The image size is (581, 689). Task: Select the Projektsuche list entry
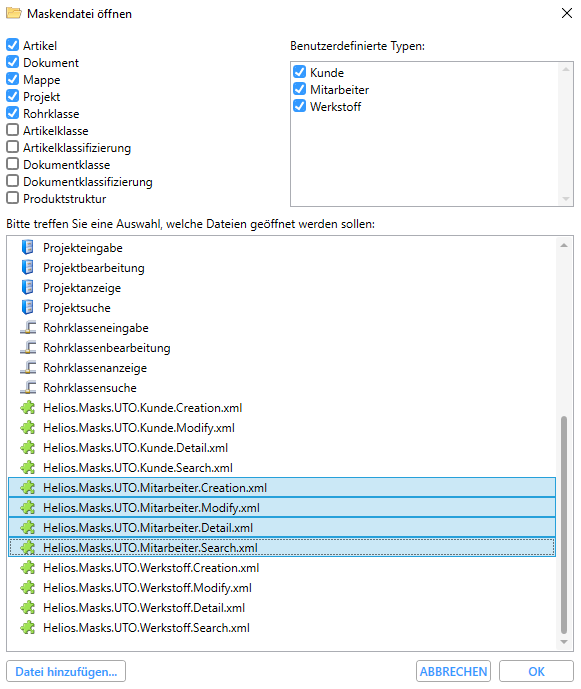point(282,307)
